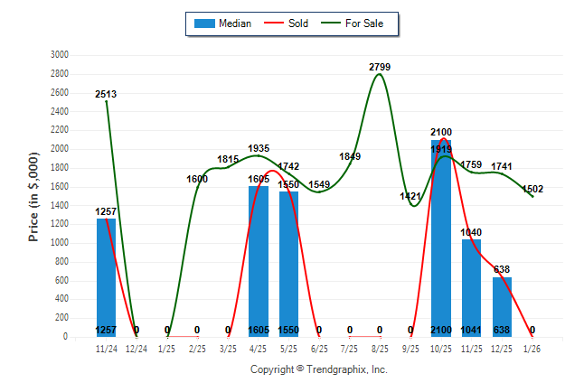Screen dimensions: 584x392
Task: Select the 4/25 median bar
Action: click(x=259, y=260)
